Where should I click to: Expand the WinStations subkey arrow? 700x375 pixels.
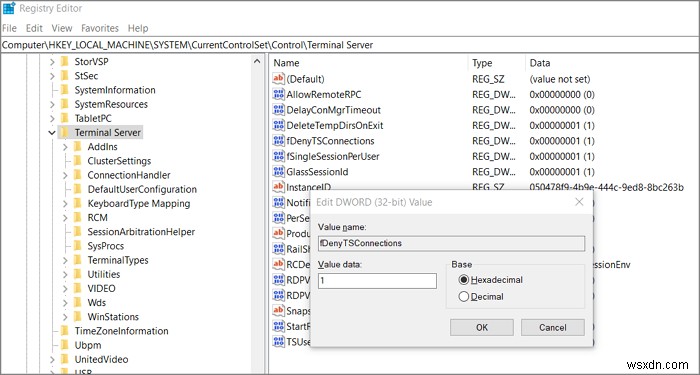[x=65, y=317]
